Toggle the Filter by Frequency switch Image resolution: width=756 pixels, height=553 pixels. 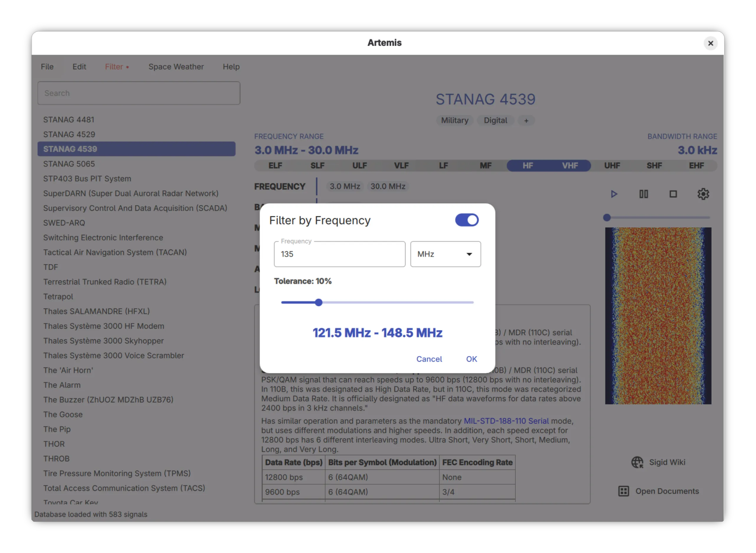pyautogui.click(x=467, y=220)
